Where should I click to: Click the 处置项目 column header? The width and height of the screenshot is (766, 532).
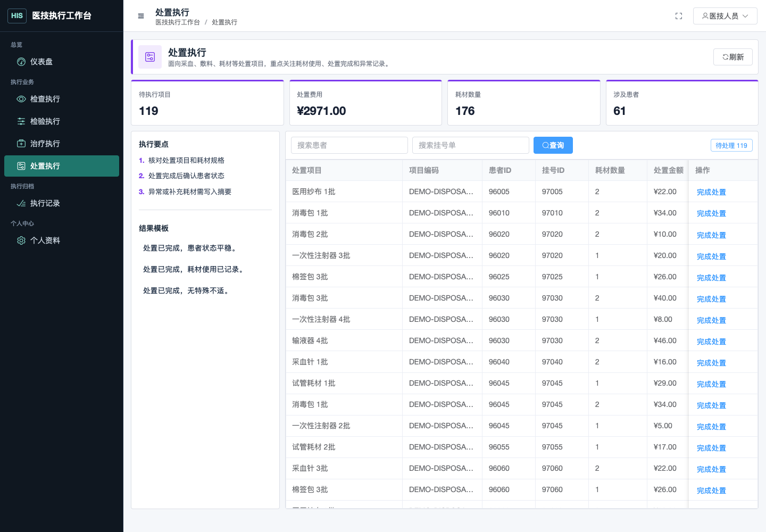coord(344,170)
